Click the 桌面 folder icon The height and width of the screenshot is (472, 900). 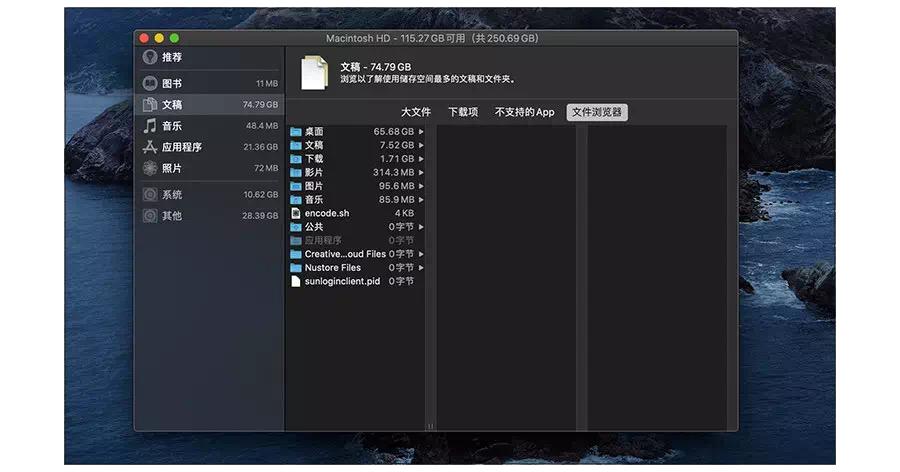pos(296,131)
